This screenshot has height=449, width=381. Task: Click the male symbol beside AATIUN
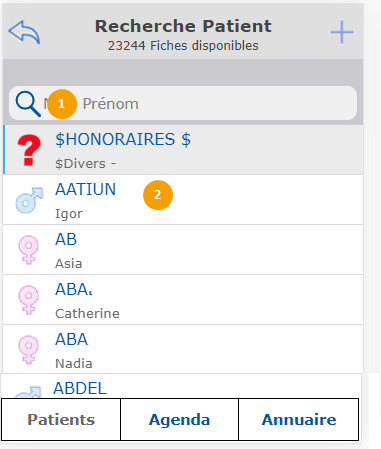tap(29, 200)
